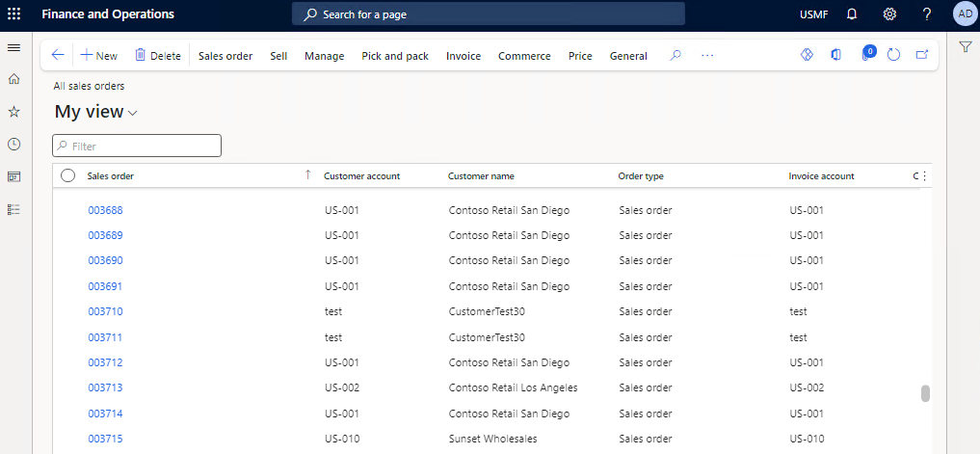Click the action pane search magnifier
The width and height of the screenshot is (980, 454).
[675, 55]
